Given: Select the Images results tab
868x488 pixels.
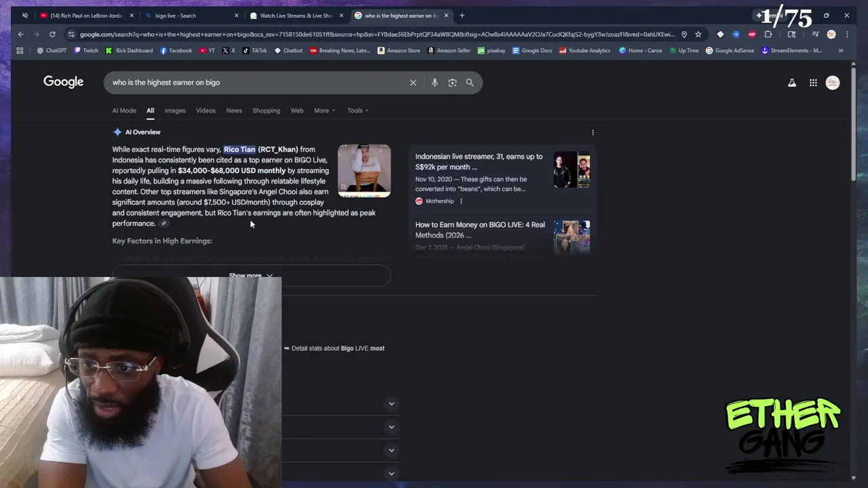Looking at the screenshot, I should point(175,110).
